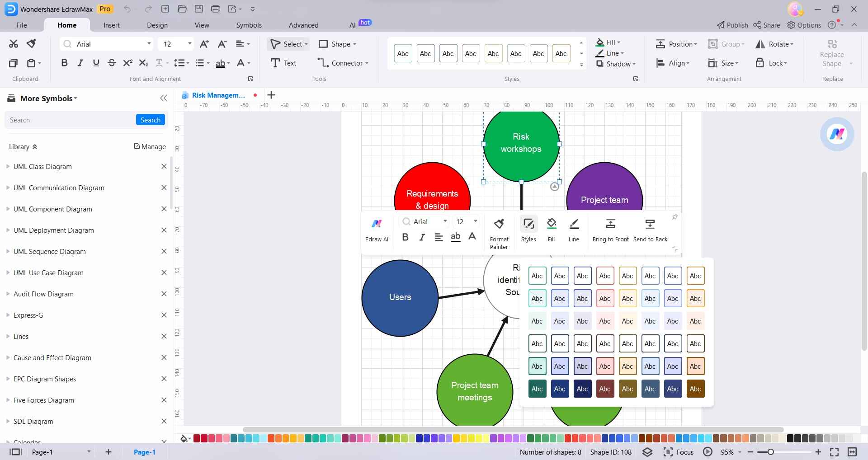Toggle Subscript formatting

[x=143, y=63]
